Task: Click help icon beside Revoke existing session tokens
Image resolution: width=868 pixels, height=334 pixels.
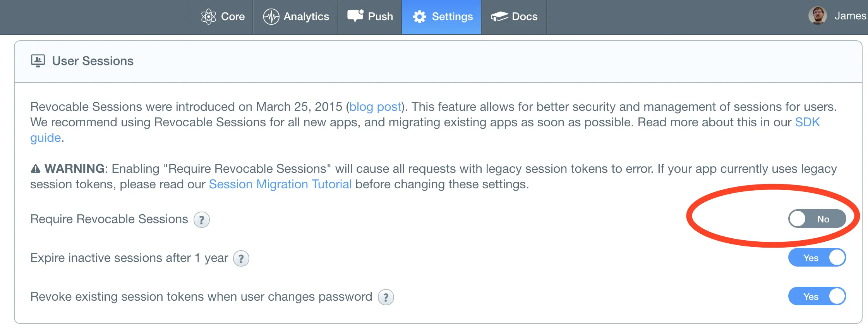Action: [x=386, y=297]
